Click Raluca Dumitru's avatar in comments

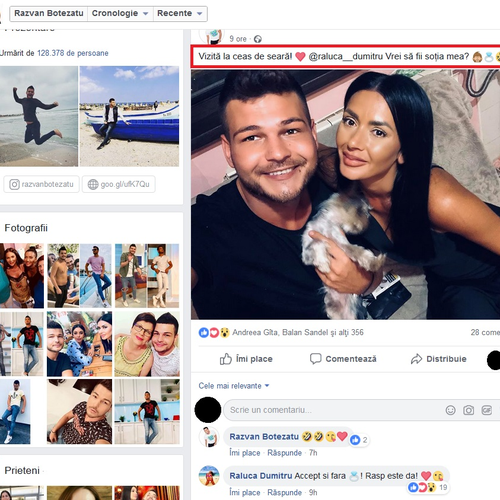point(209,476)
